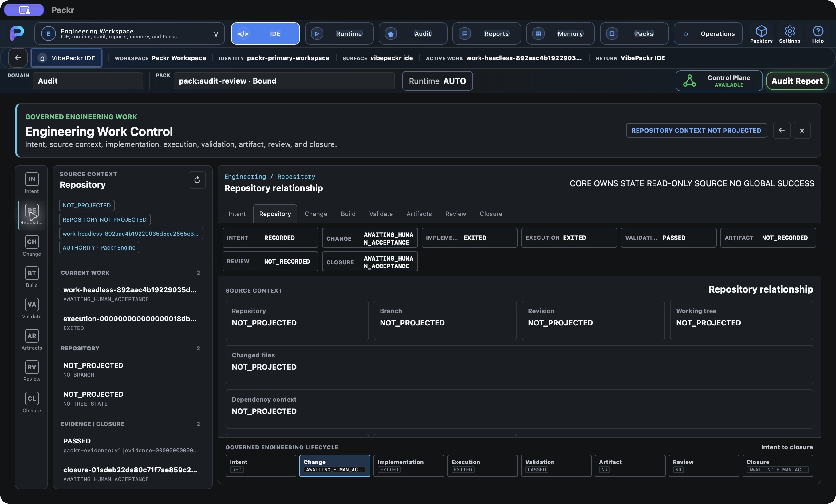Open the Operations section
The image size is (836, 504).
pyautogui.click(x=708, y=33)
